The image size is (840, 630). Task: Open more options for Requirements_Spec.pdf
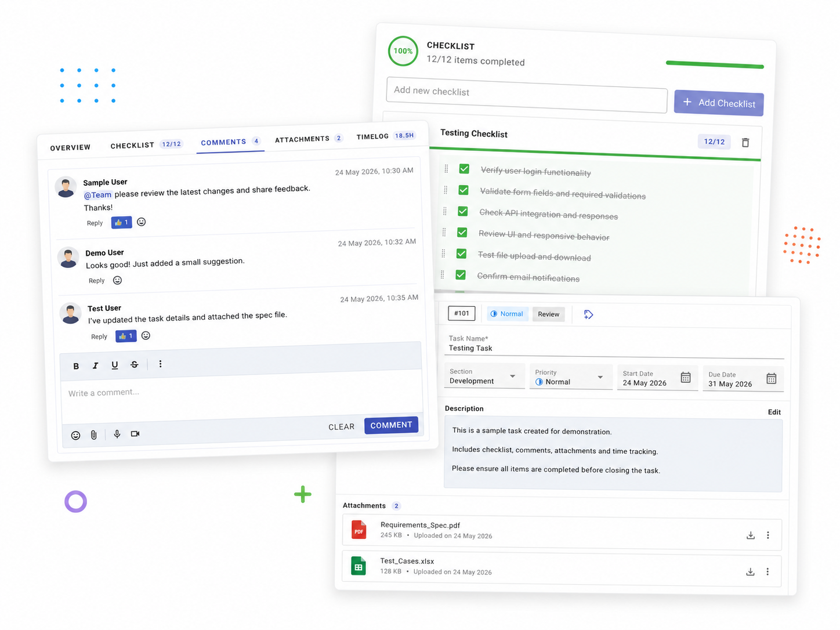(x=768, y=535)
